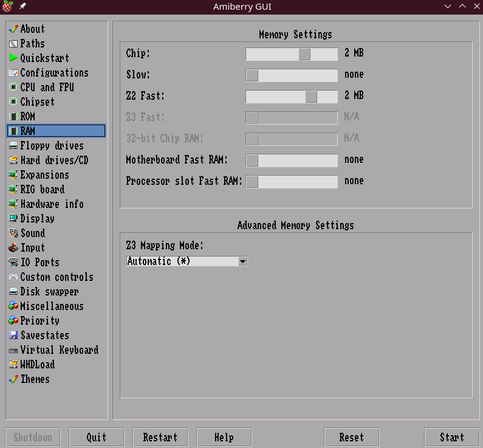
Task: Click the Virtual Keyboard icon
Action: pos(13,350)
